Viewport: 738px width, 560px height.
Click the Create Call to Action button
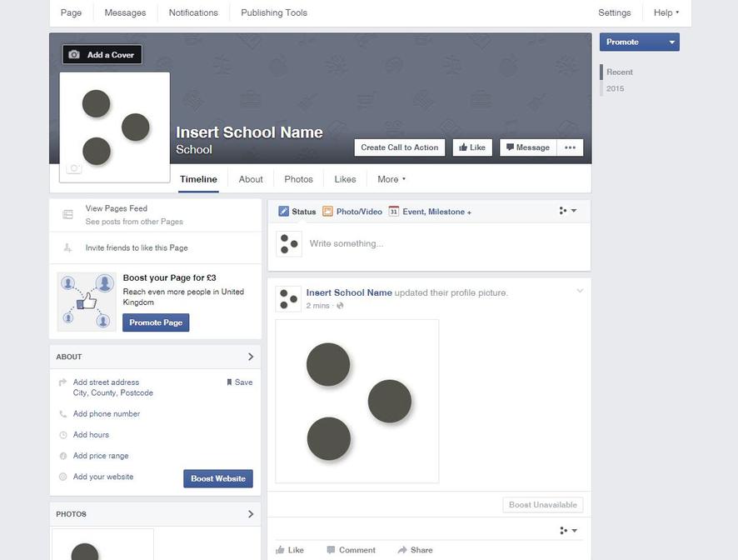click(x=400, y=147)
